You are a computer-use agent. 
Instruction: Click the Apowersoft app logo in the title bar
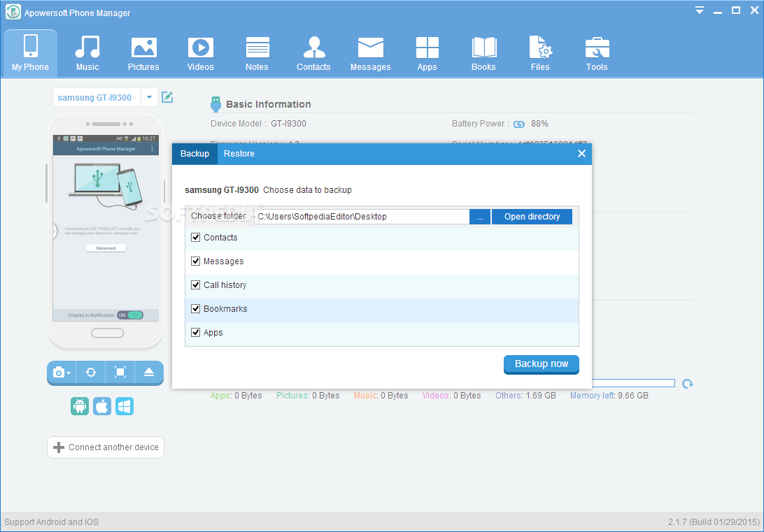coord(13,12)
